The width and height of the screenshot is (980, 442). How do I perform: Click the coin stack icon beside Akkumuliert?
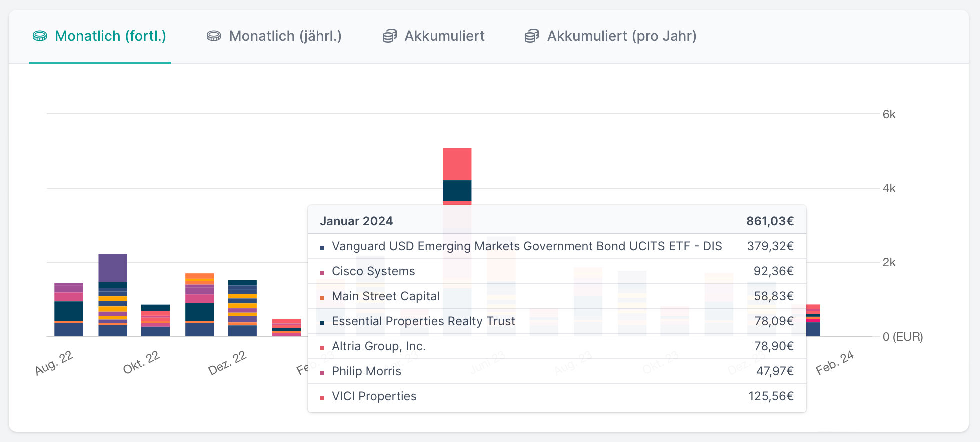pos(390,36)
